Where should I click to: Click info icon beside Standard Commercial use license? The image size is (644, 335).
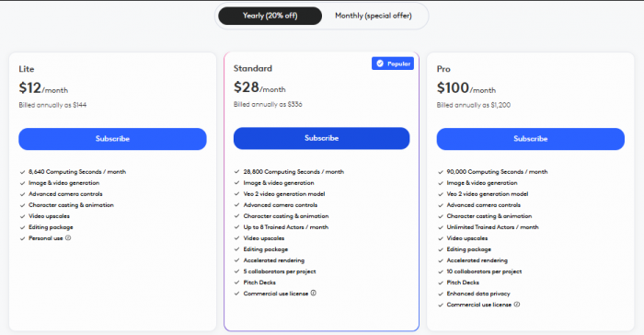[x=314, y=293]
